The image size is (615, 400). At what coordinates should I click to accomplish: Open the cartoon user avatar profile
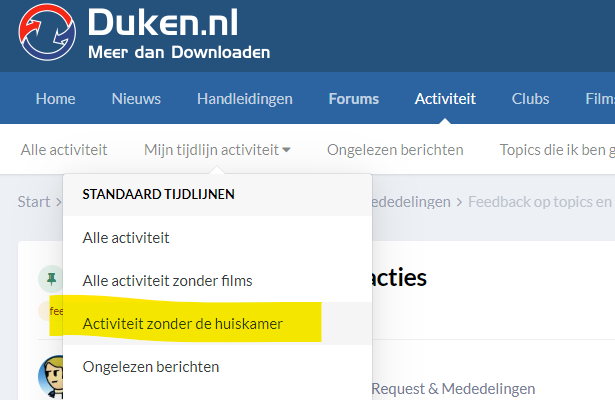click(51, 377)
